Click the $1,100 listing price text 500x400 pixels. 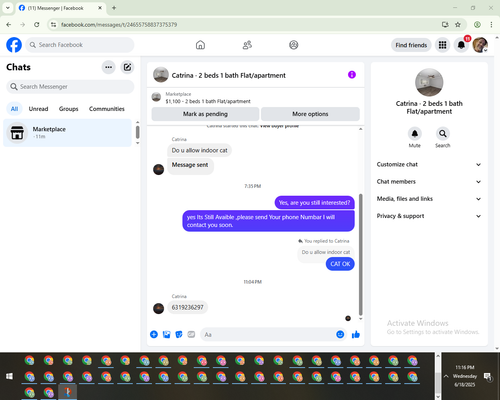click(173, 101)
